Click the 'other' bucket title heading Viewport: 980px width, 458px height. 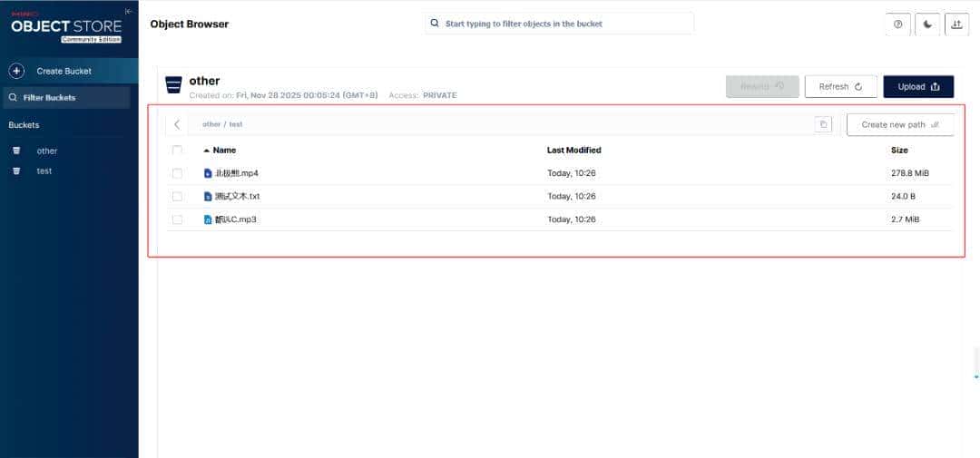204,81
